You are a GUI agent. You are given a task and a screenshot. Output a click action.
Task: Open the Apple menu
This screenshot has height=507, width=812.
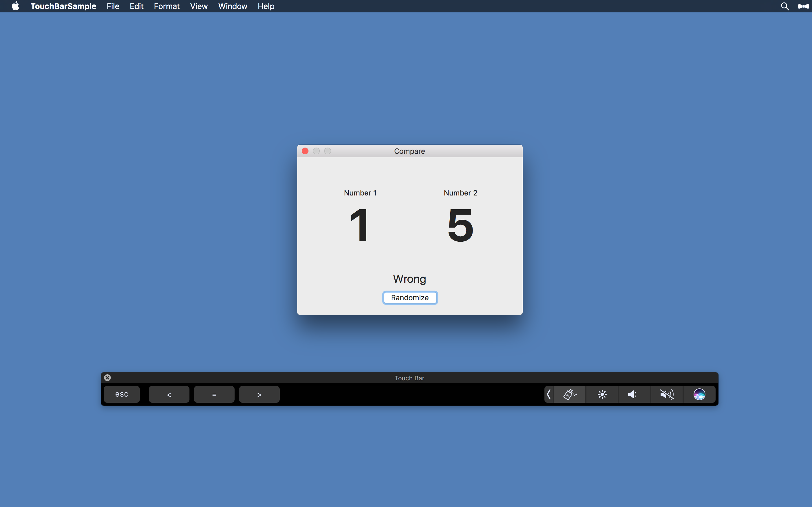(x=16, y=6)
